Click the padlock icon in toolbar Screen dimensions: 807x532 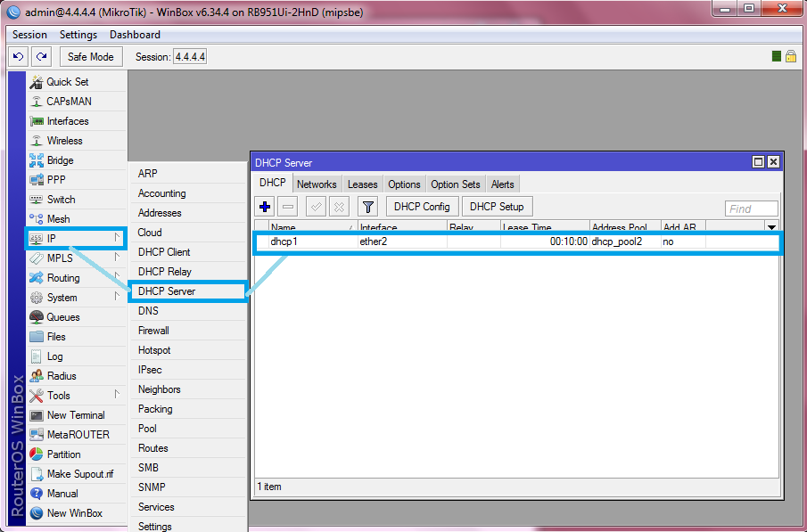(791, 56)
